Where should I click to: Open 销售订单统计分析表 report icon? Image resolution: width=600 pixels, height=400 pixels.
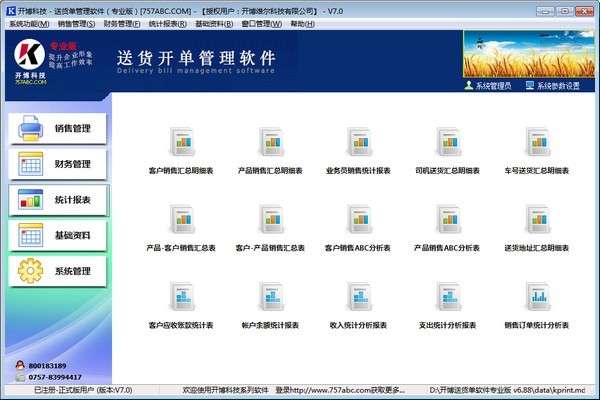[537, 297]
